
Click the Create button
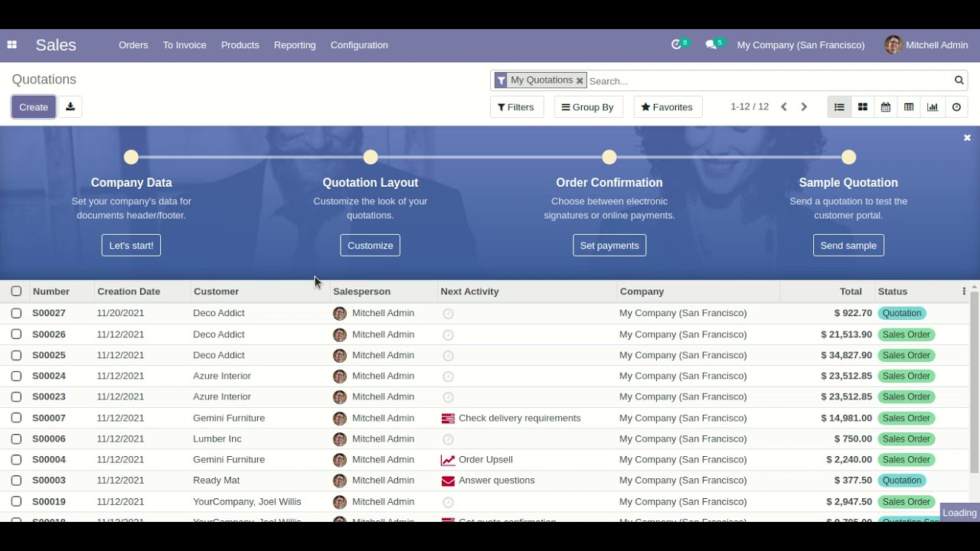[x=34, y=107]
